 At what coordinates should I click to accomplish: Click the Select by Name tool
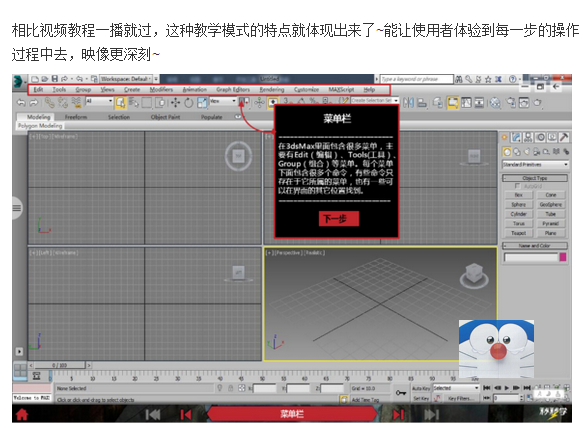pos(134,102)
